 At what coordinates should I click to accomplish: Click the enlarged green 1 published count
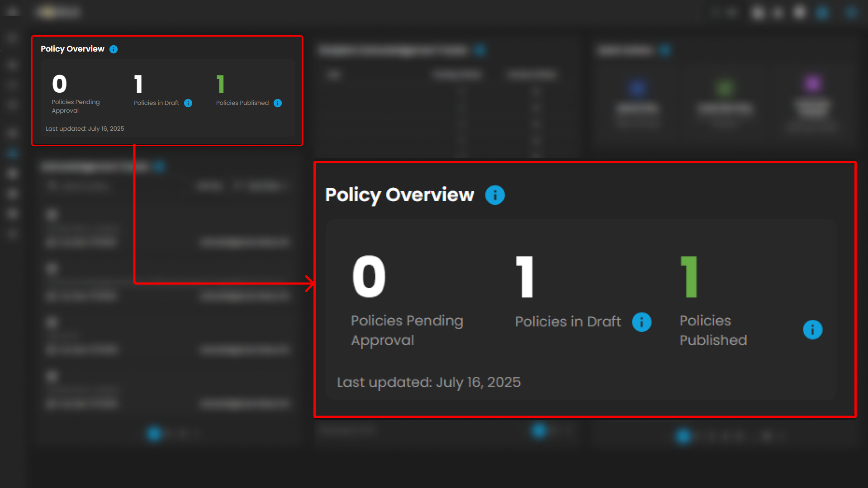(x=689, y=276)
